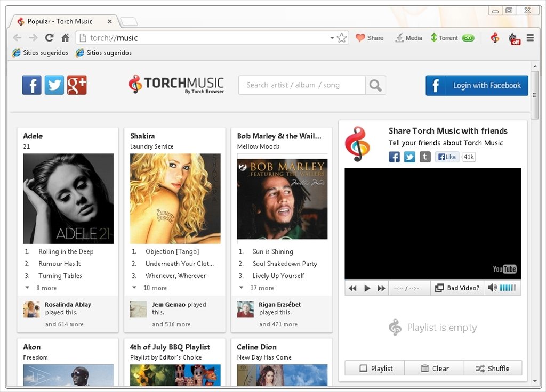Skip to the next track

pos(381,288)
